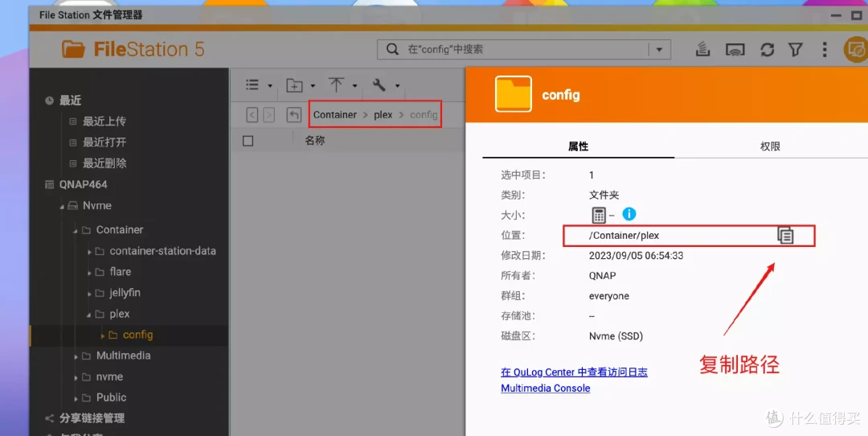
Task: Select the Public folder
Action: [x=111, y=397]
